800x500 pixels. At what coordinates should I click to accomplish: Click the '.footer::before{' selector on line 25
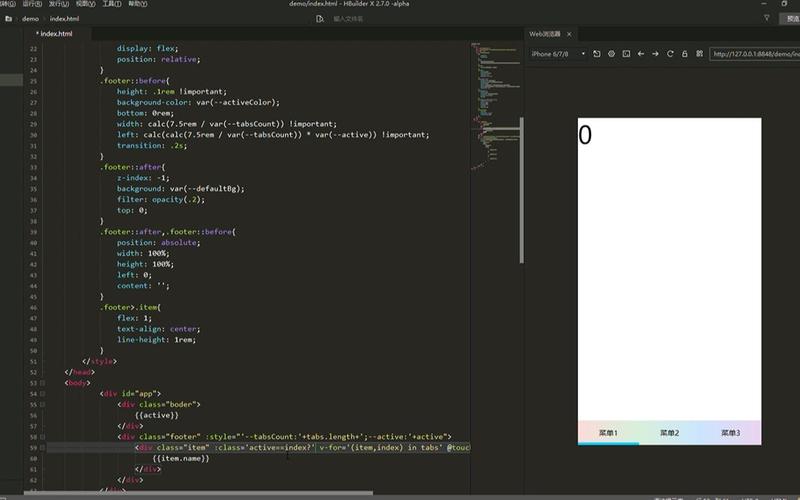point(134,81)
